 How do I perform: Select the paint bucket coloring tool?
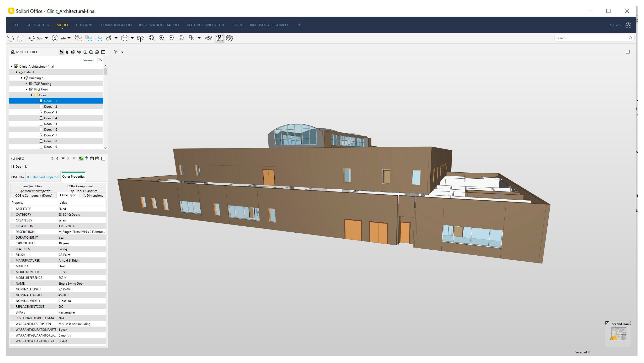coord(108,38)
